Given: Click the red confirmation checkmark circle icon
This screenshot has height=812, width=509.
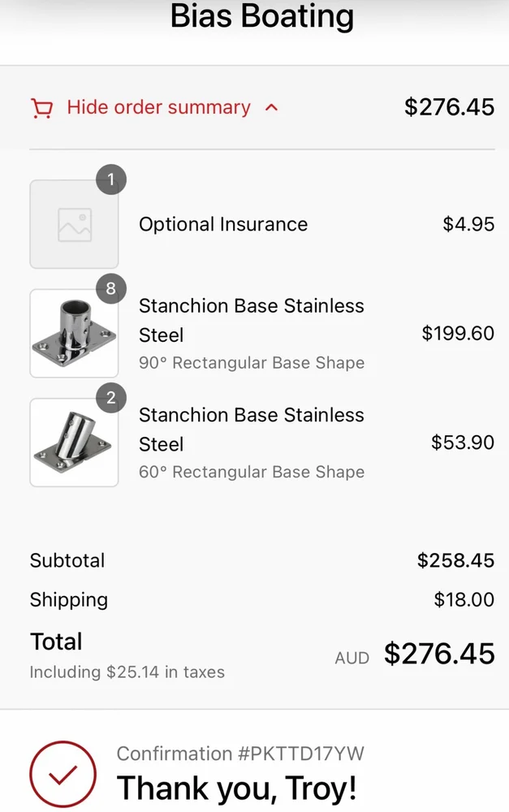Looking at the screenshot, I should 63,775.
